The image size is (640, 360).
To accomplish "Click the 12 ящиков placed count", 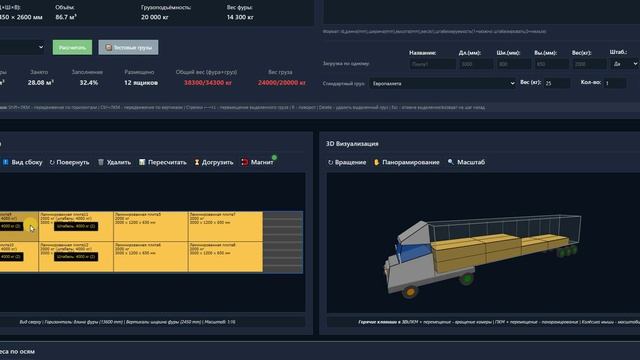I will [x=141, y=83].
